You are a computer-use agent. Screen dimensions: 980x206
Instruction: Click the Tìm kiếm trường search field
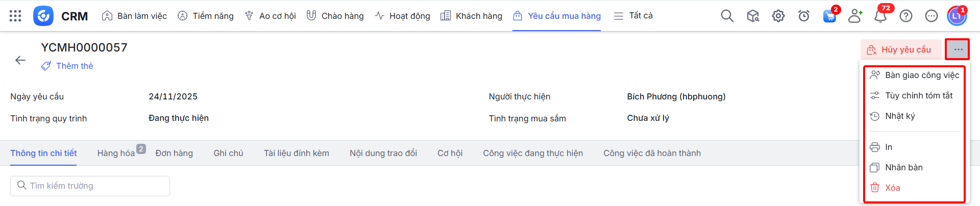[90, 186]
